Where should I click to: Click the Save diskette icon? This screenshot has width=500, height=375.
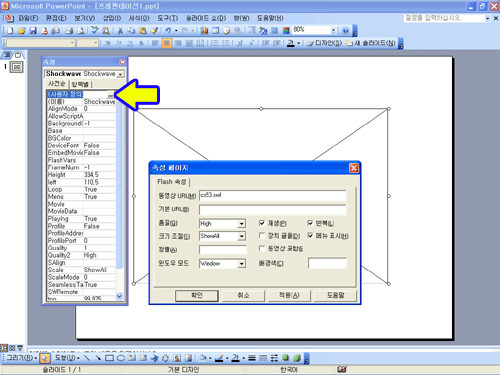33,31
